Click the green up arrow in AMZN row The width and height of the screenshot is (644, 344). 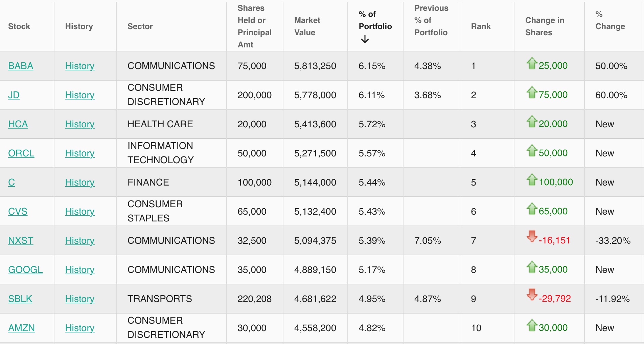(x=532, y=325)
